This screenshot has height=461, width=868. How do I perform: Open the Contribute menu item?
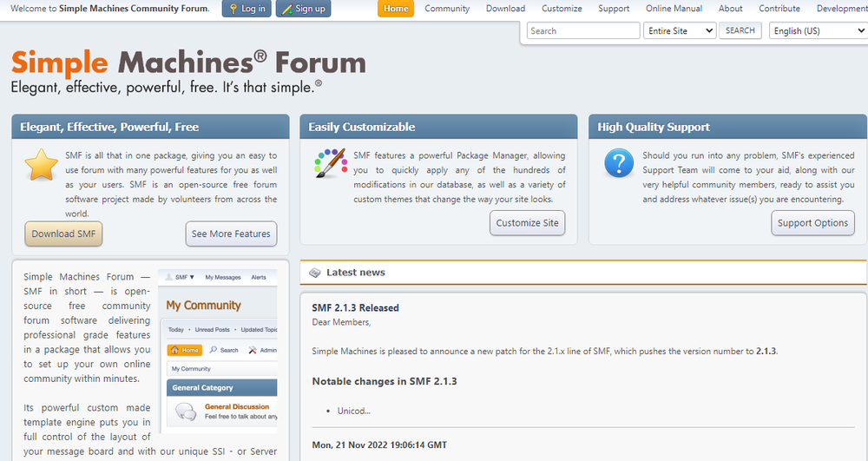point(779,9)
